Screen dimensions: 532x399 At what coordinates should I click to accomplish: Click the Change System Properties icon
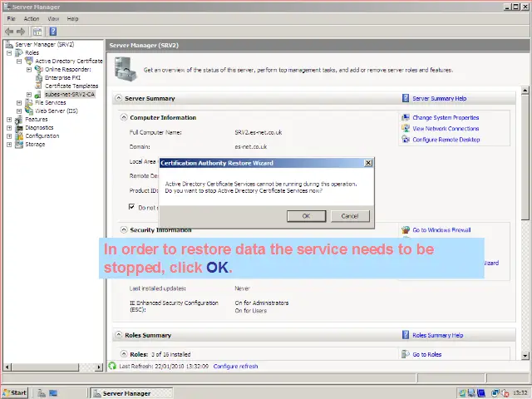pyautogui.click(x=406, y=118)
